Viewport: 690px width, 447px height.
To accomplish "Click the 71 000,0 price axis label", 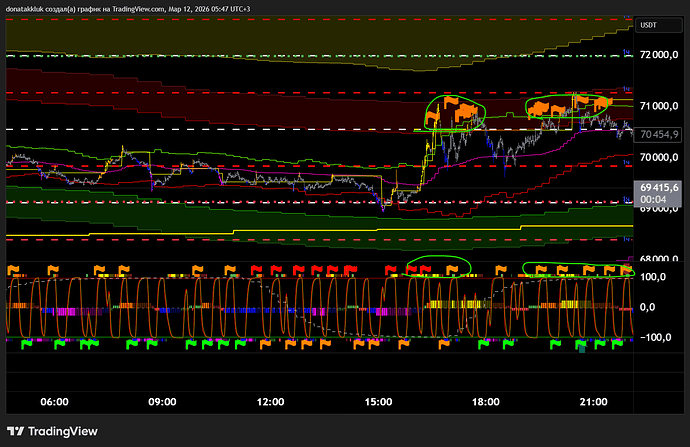I will (x=660, y=106).
